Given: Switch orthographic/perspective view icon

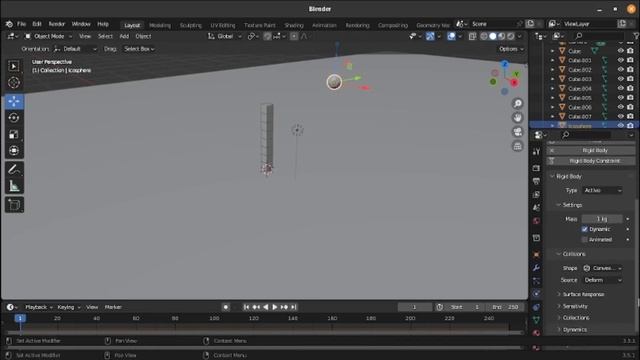Looking at the screenshot, I should tap(518, 146).
